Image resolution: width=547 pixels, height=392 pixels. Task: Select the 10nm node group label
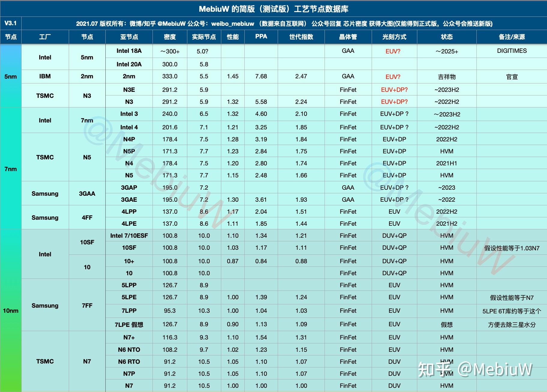tap(11, 311)
